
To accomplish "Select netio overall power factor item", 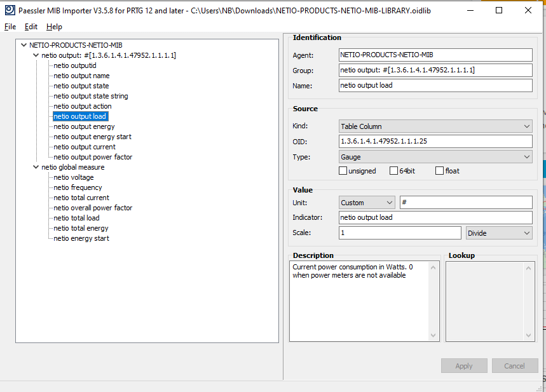I will pyautogui.click(x=93, y=208).
